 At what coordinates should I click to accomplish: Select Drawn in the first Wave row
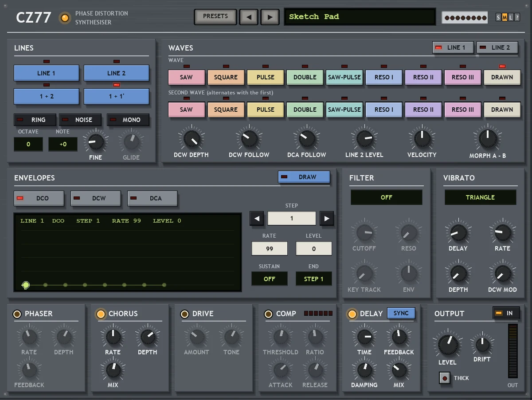pos(502,77)
